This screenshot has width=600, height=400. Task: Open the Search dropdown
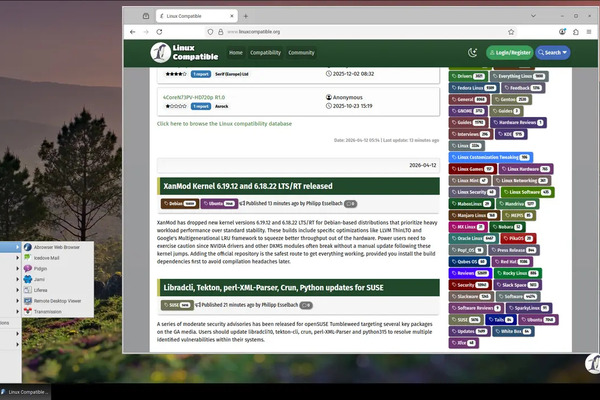[553, 53]
